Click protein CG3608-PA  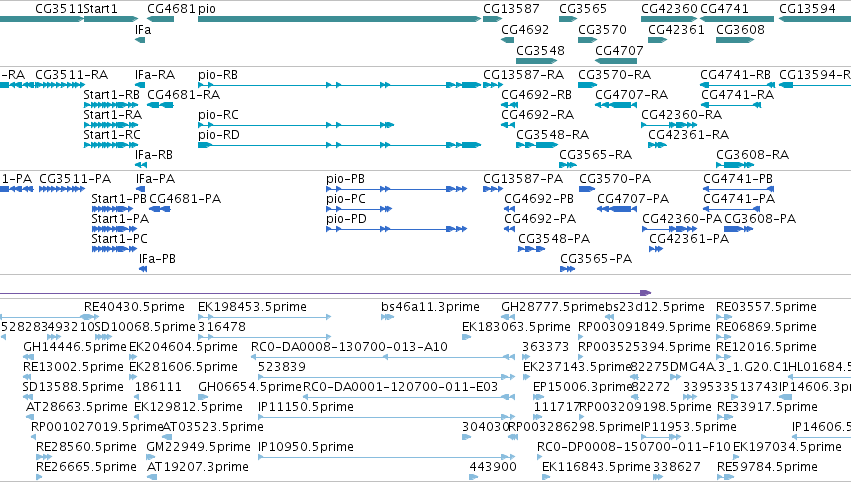pyautogui.click(x=760, y=219)
